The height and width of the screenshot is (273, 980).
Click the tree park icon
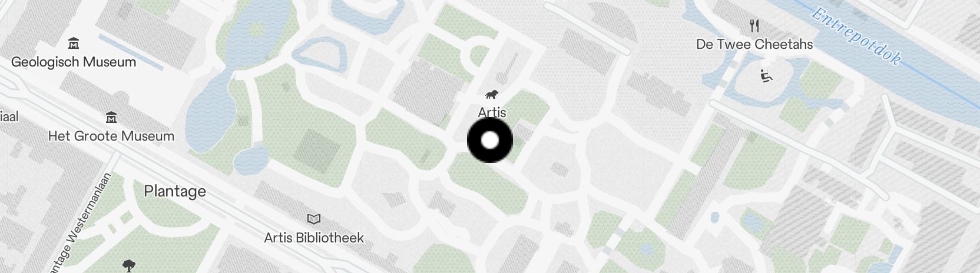click(x=129, y=266)
